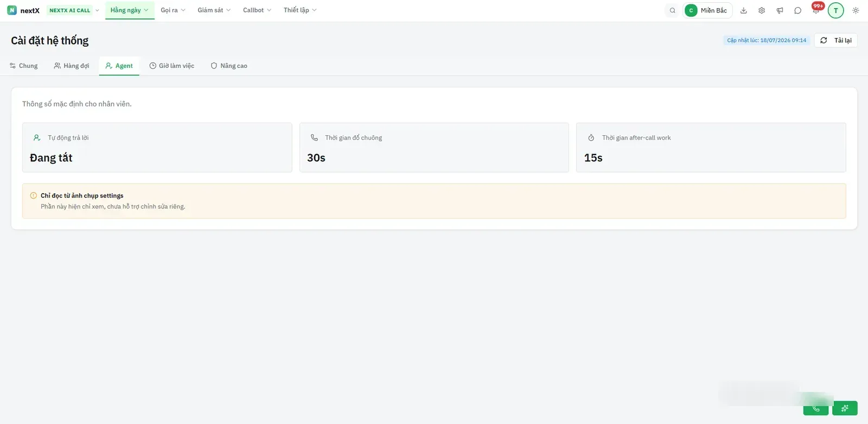Click the warning icon in the read-only notice
The height and width of the screenshot is (424, 868).
[34, 195]
